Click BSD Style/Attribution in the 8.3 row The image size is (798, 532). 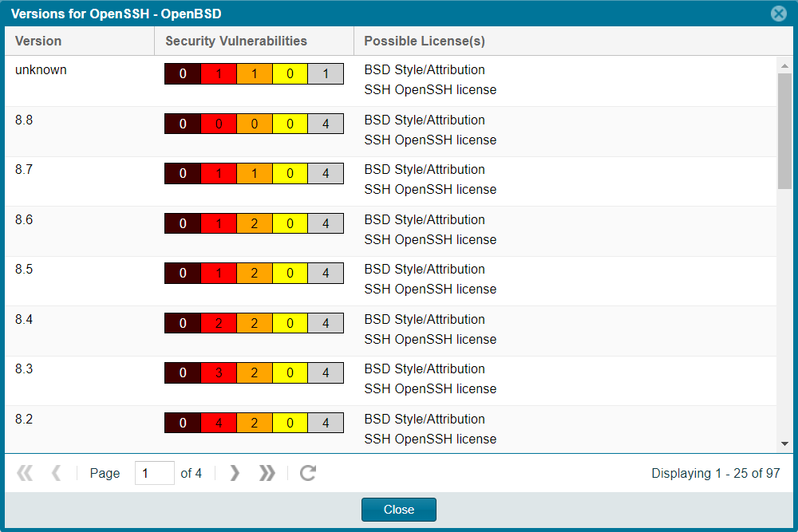425,368
